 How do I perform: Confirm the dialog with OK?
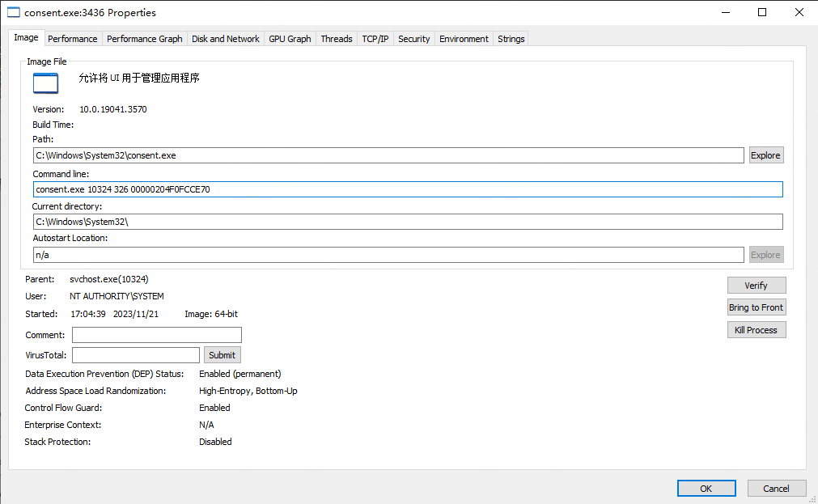click(x=706, y=488)
